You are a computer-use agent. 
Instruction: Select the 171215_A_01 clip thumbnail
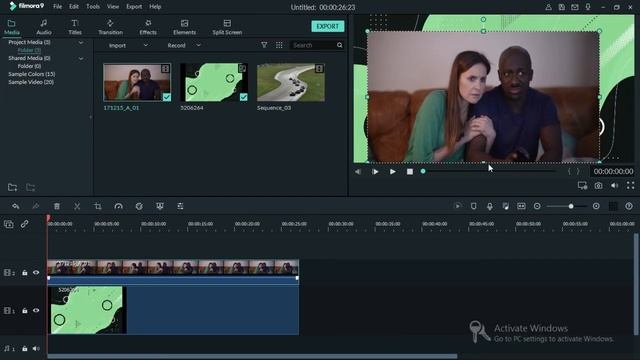click(137, 82)
